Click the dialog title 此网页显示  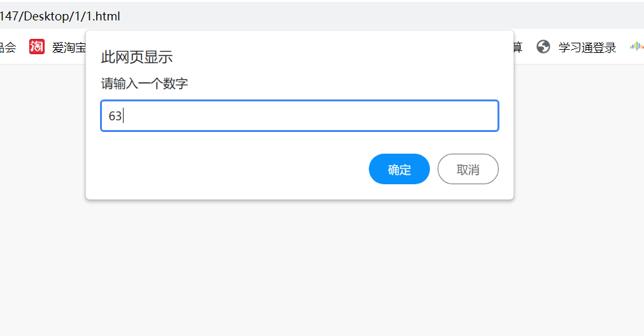pyautogui.click(x=137, y=57)
